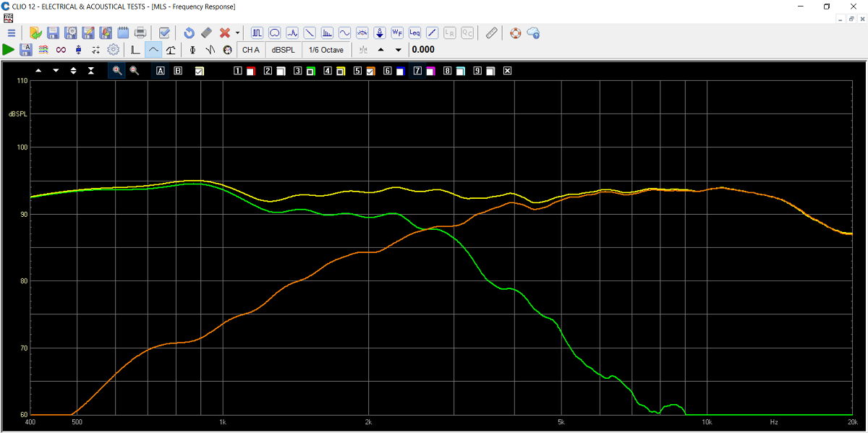Expand the Y scale with the double-arrow icon
Screen dimensions: 868x433
[x=73, y=71]
